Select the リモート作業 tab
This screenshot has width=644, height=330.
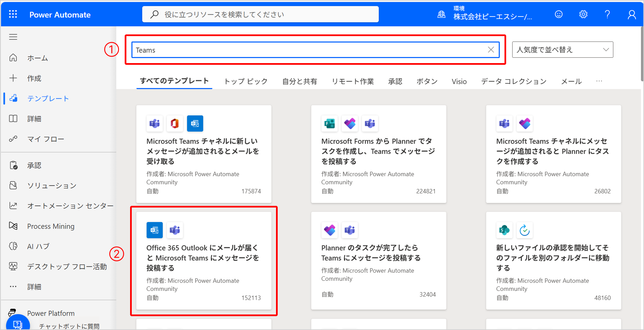(352, 81)
